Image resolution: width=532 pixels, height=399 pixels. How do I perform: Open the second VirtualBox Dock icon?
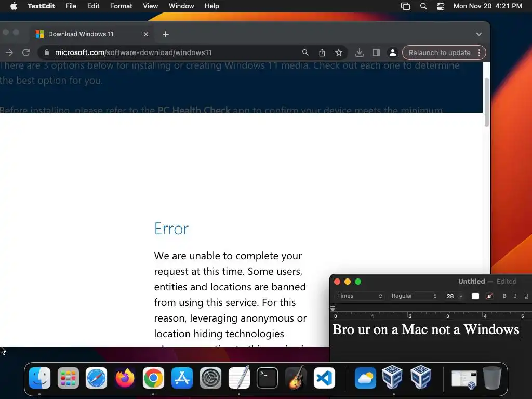tap(421, 377)
